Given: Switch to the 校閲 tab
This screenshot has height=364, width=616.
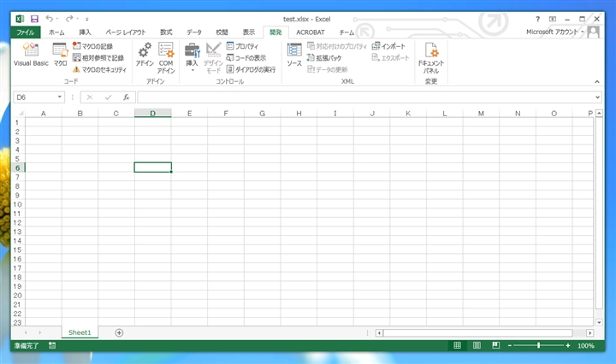Looking at the screenshot, I should click(222, 32).
